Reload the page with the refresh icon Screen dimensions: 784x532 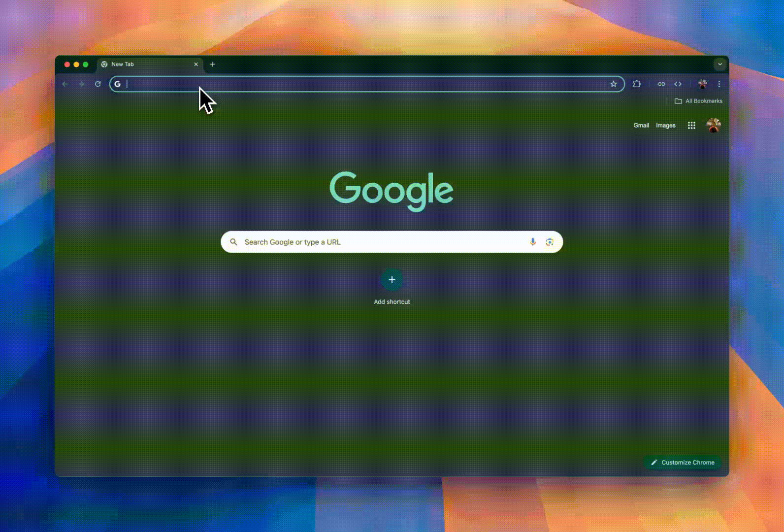point(98,84)
